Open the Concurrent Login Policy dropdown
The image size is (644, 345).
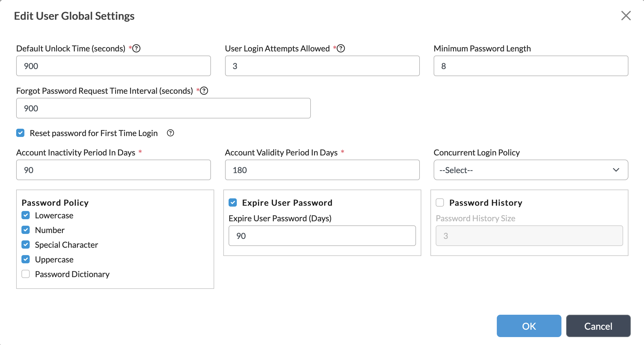pyautogui.click(x=530, y=170)
